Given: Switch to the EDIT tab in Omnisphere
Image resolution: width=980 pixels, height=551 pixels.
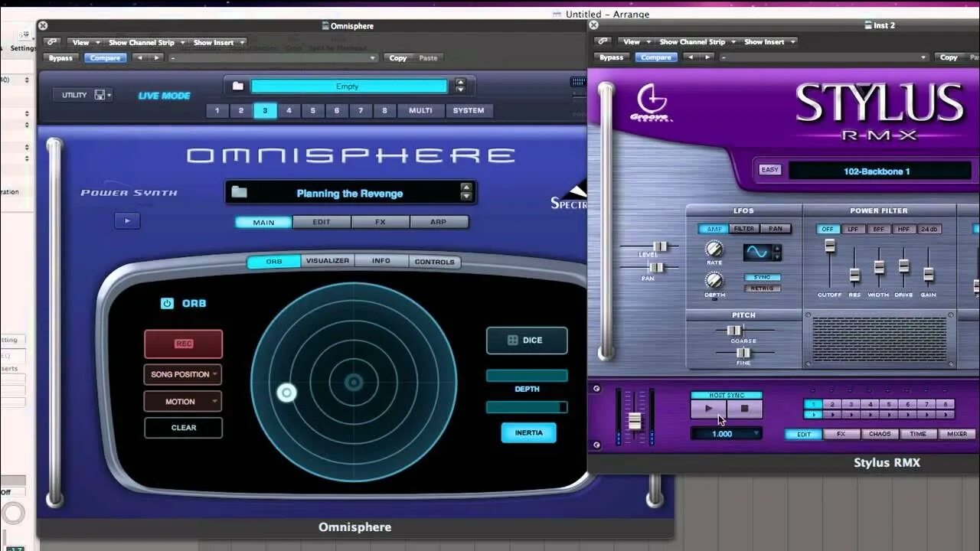Looking at the screenshot, I should 322,222.
